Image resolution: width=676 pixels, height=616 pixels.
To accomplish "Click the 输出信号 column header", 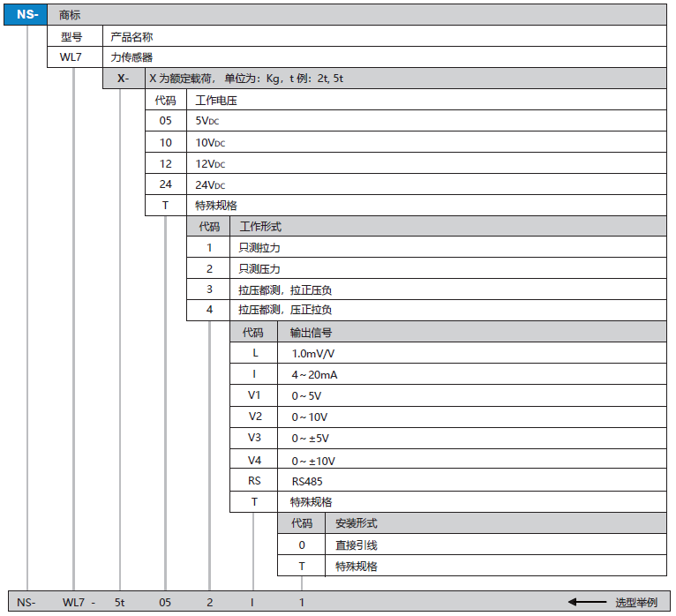I will [311, 332].
